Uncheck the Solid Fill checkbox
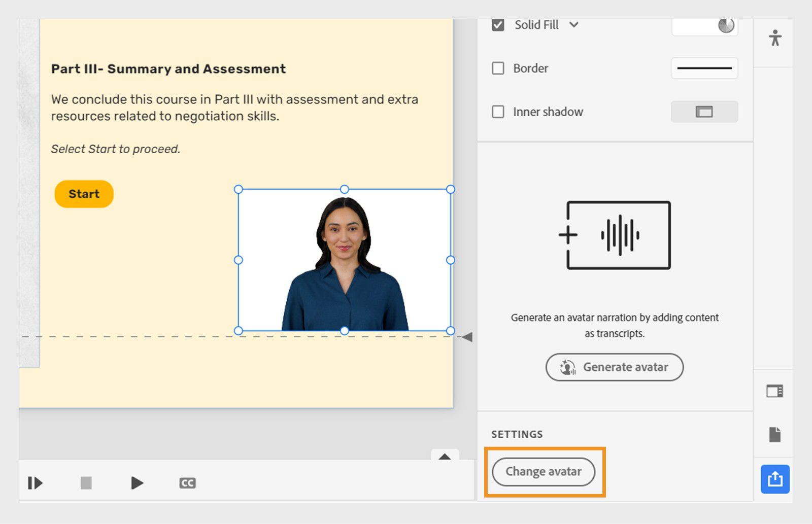Screen dimensions: 812x524 [x=498, y=24]
